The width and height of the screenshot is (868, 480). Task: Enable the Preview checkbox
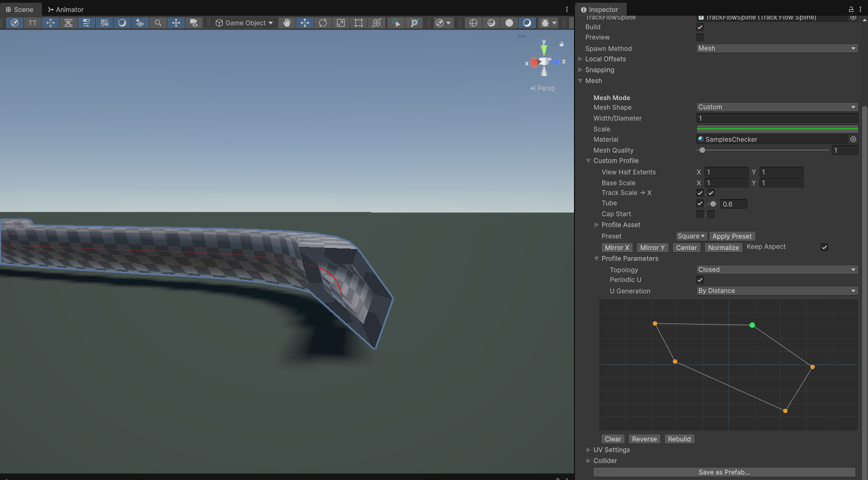coord(700,38)
